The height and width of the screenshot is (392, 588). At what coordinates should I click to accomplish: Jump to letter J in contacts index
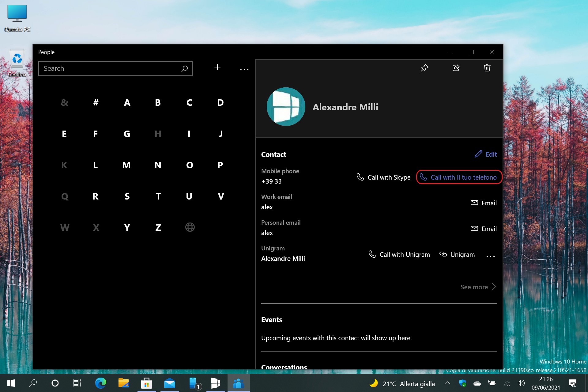coord(221,134)
